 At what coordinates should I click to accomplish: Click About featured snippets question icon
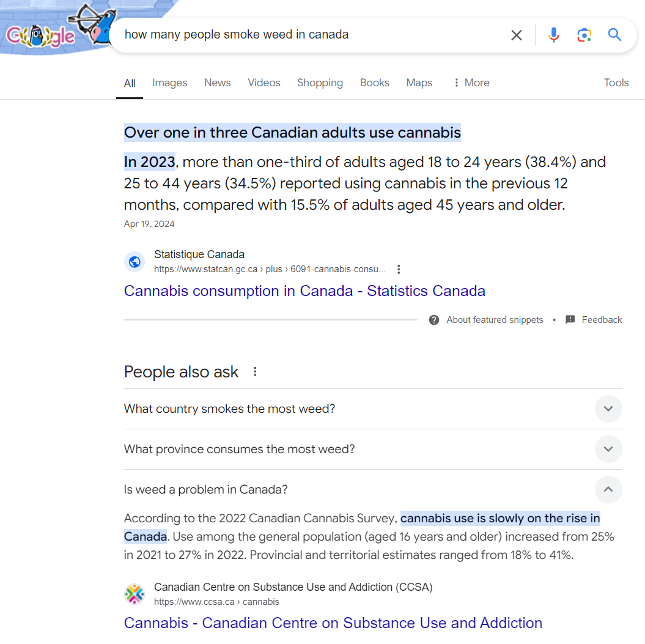pos(433,320)
